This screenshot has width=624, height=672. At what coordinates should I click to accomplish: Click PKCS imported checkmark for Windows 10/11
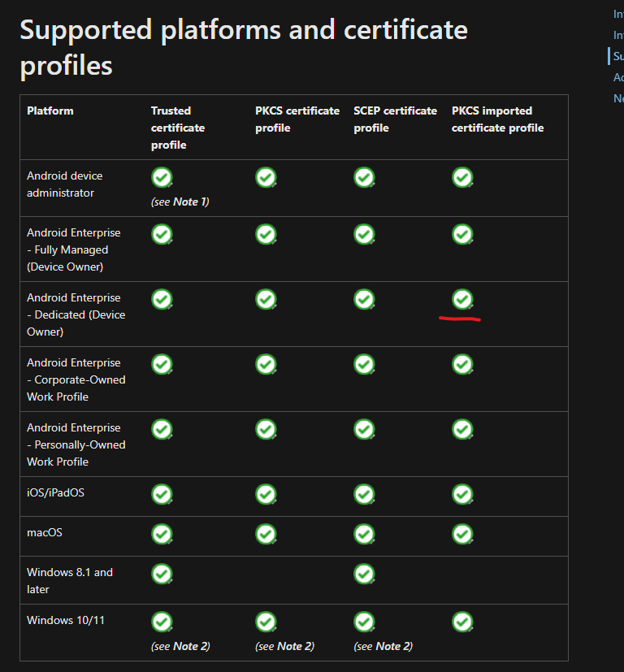(x=462, y=622)
